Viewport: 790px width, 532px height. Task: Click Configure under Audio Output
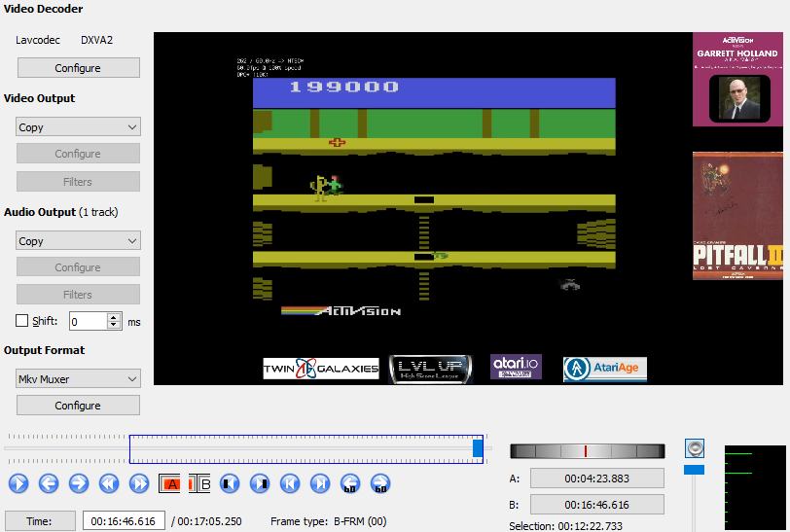click(x=78, y=267)
